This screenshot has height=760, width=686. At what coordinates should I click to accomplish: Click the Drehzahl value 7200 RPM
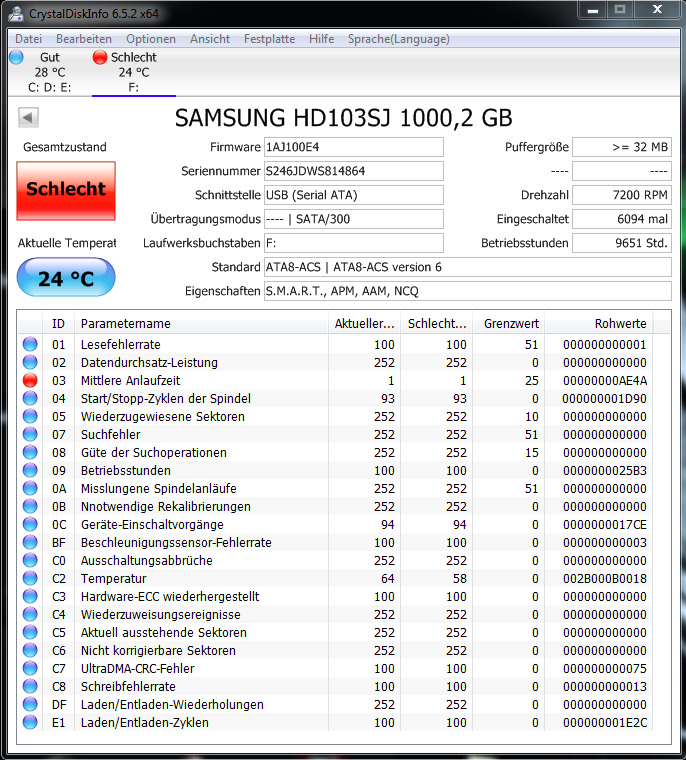[622, 195]
